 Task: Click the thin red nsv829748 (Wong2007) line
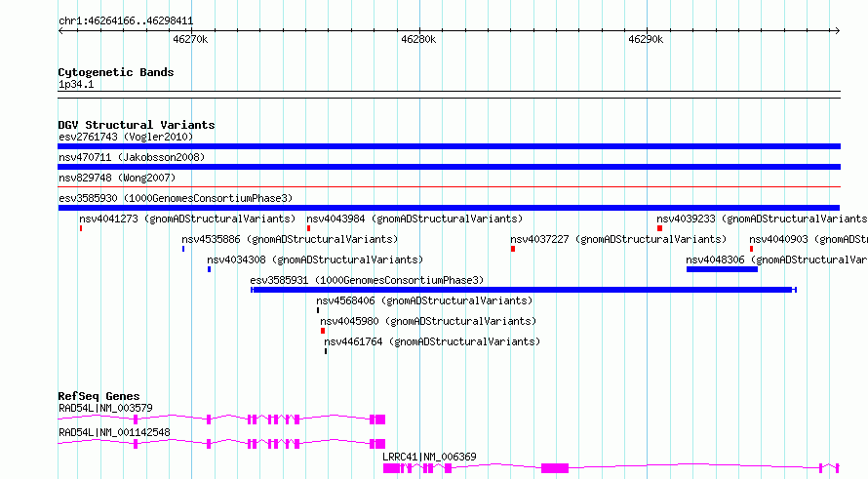pyautogui.click(x=449, y=187)
